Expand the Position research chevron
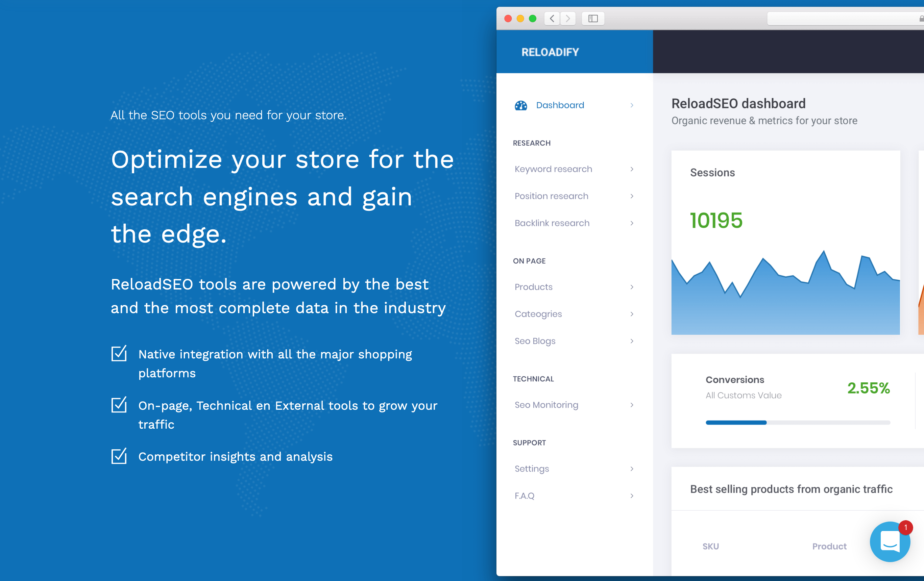This screenshot has height=581, width=924. pos(632,196)
